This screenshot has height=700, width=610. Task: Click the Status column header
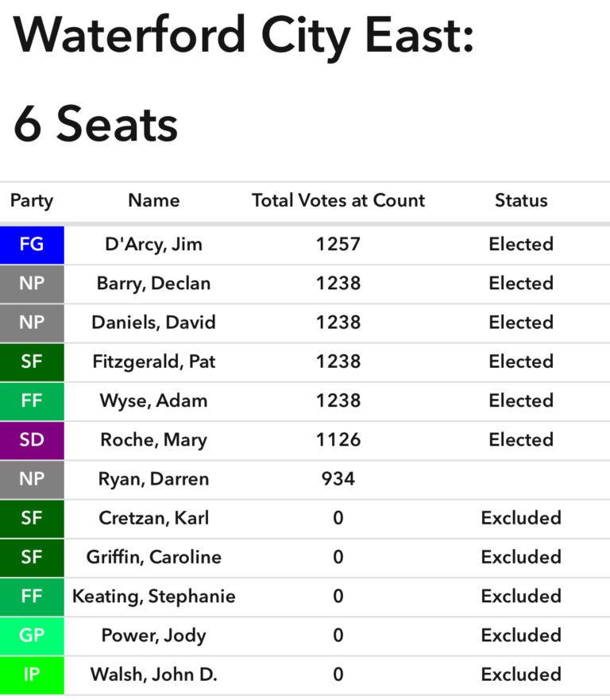(x=521, y=201)
